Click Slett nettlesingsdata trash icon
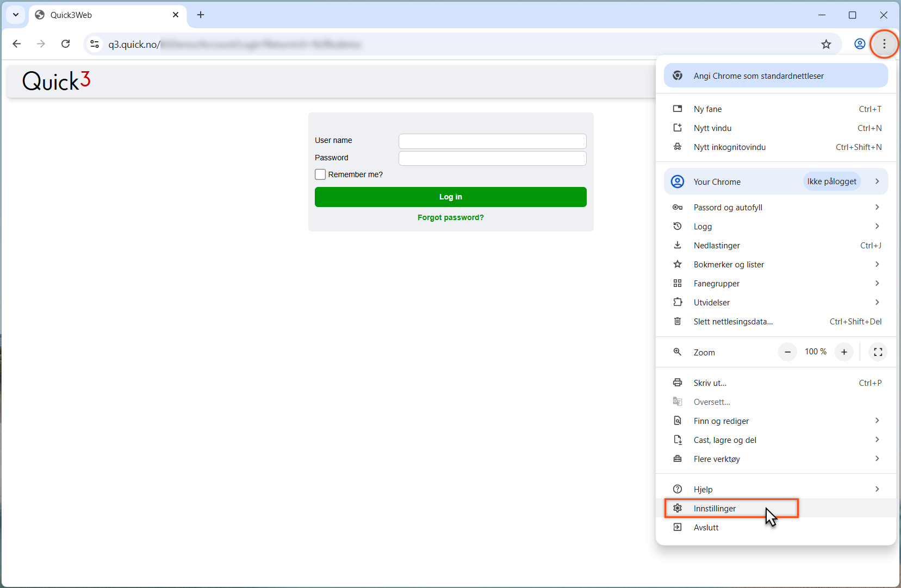This screenshot has height=588, width=901. click(678, 321)
